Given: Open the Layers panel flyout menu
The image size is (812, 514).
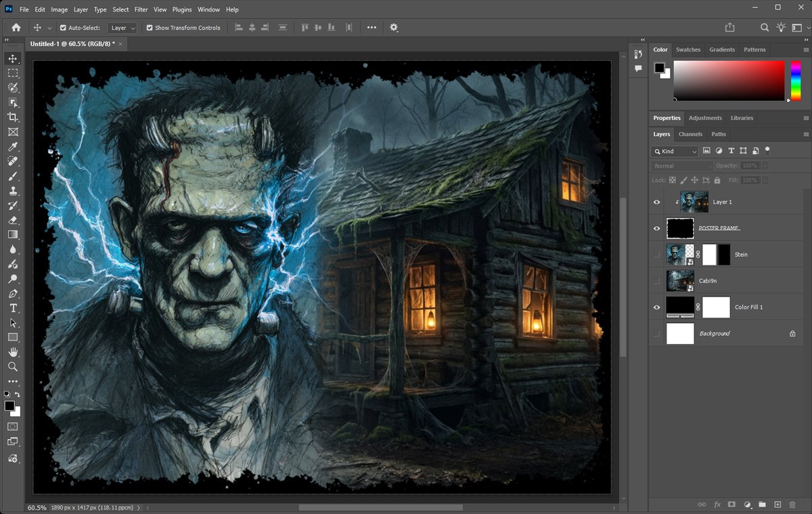Looking at the screenshot, I should point(805,134).
